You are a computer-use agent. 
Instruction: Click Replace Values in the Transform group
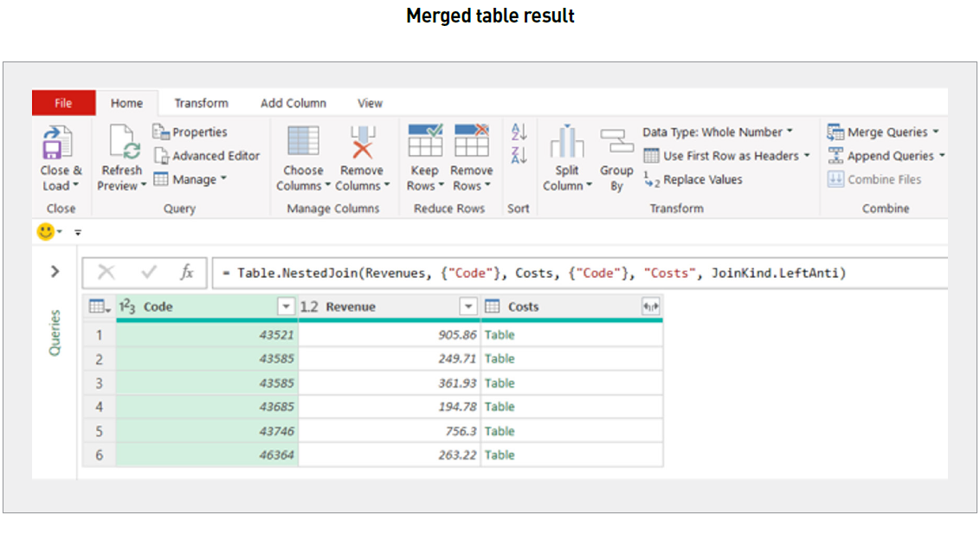(x=702, y=179)
